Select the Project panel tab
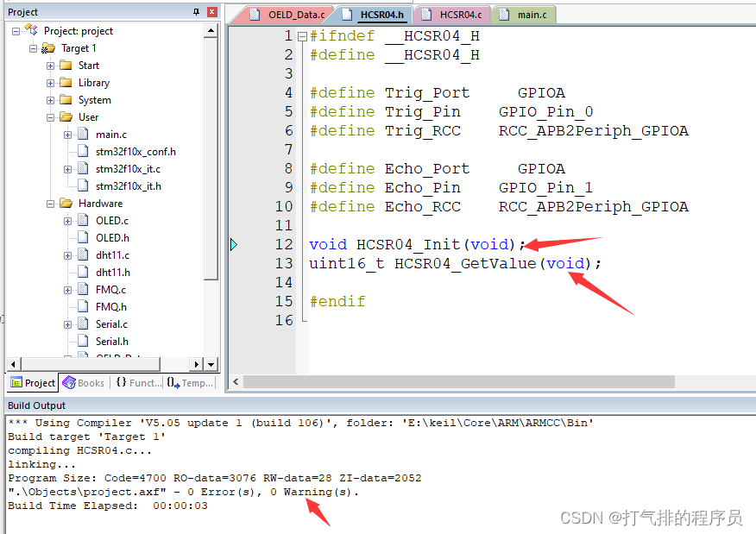The width and height of the screenshot is (756, 534). click(32, 382)
